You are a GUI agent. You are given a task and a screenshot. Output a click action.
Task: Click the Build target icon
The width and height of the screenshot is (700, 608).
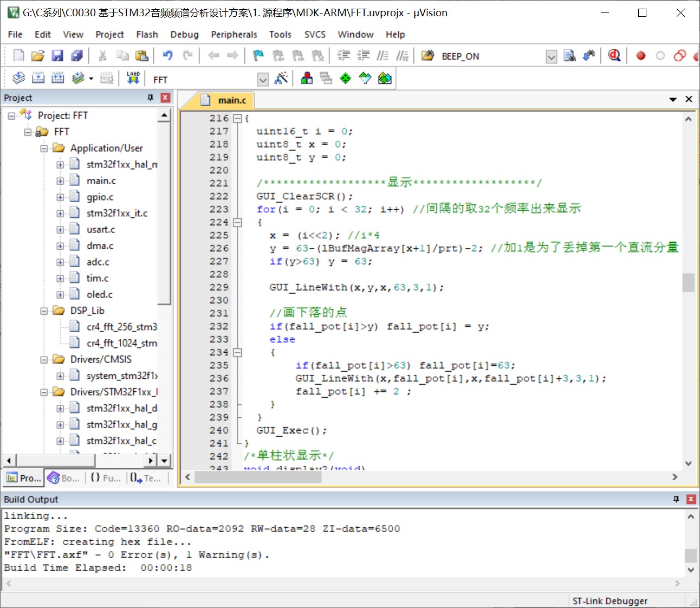point(38,78)
